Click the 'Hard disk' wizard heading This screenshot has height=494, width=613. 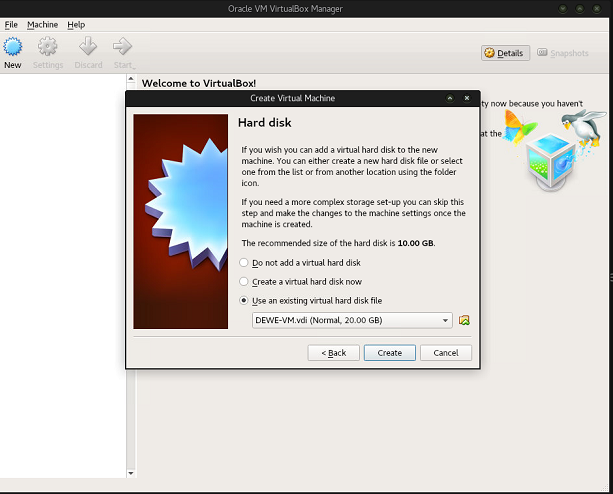[265, 123]
